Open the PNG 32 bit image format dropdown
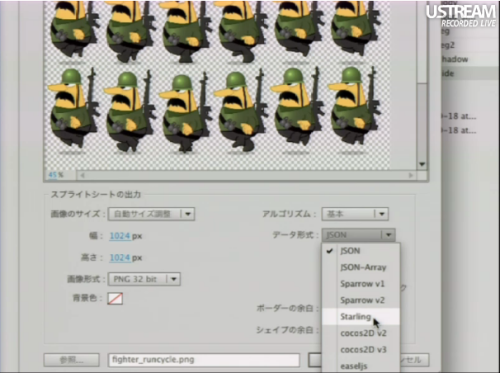The width and height of the screenshot is (500, 373). 144,279
